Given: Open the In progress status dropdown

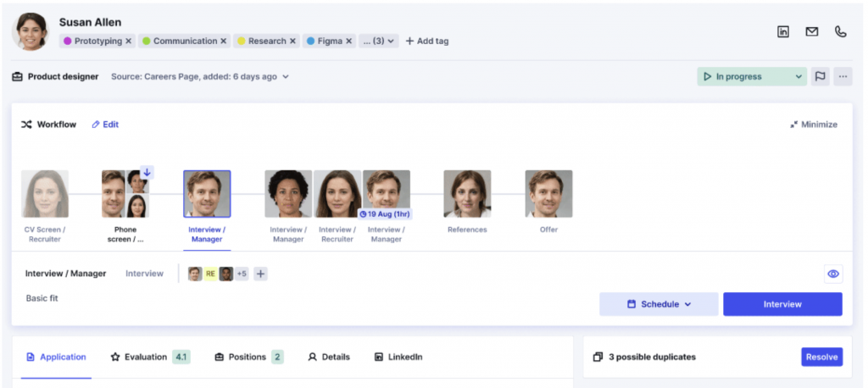Looking at the screenshot, I should (751, 76).
